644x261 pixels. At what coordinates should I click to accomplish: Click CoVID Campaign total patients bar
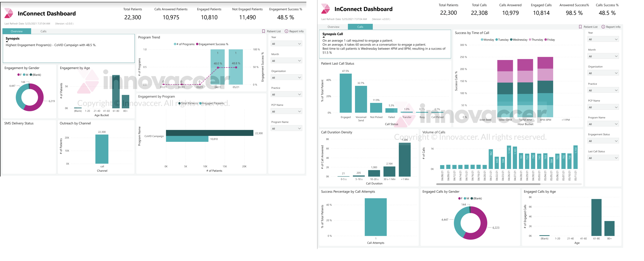[x=209, y=133]
